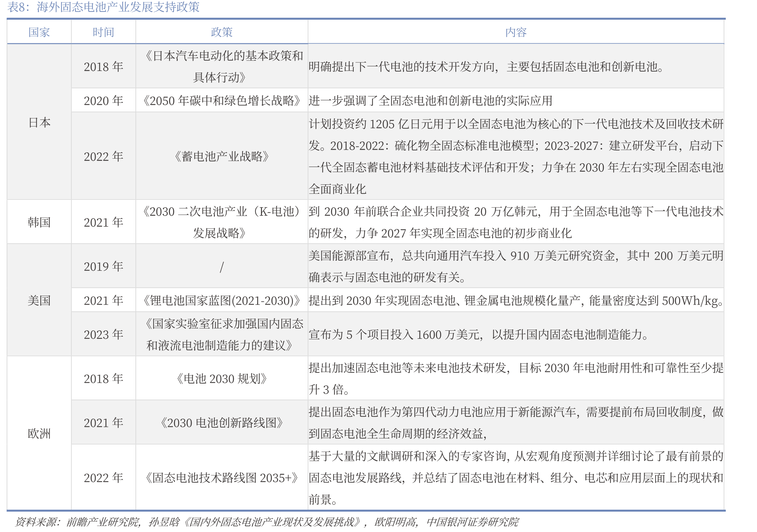This screenshot has width=757, height=532.
Task: Click the 2023 年 cell
Action: 103,334
